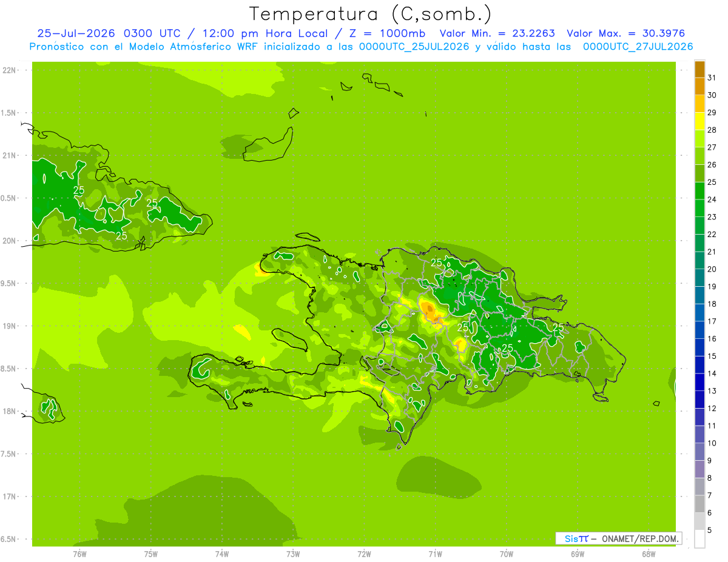
Task: Click the longitude label "72W"
Action: tap(364, 554)
